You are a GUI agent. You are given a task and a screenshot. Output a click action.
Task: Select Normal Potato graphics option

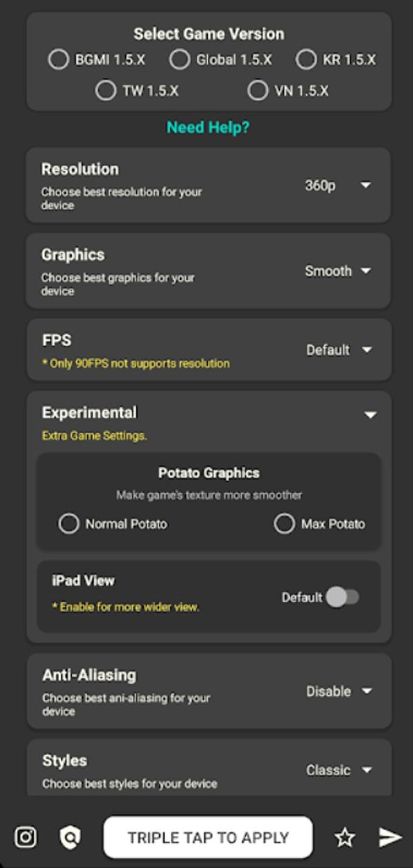(x=113, y=524)
